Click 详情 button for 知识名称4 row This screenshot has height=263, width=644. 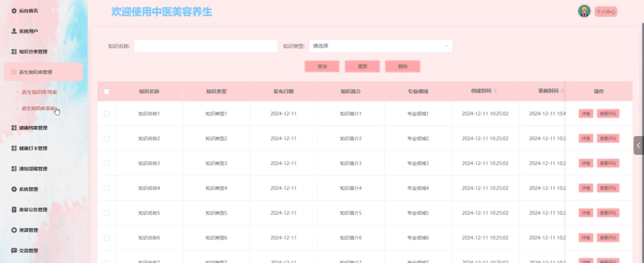[x=586, y=188]
